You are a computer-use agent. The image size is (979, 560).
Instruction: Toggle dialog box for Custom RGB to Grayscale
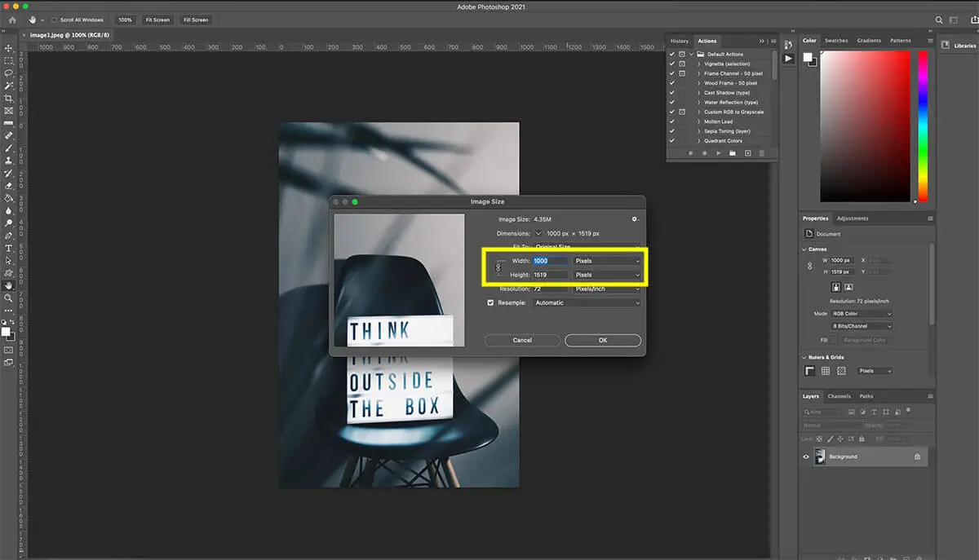point(682,112)
